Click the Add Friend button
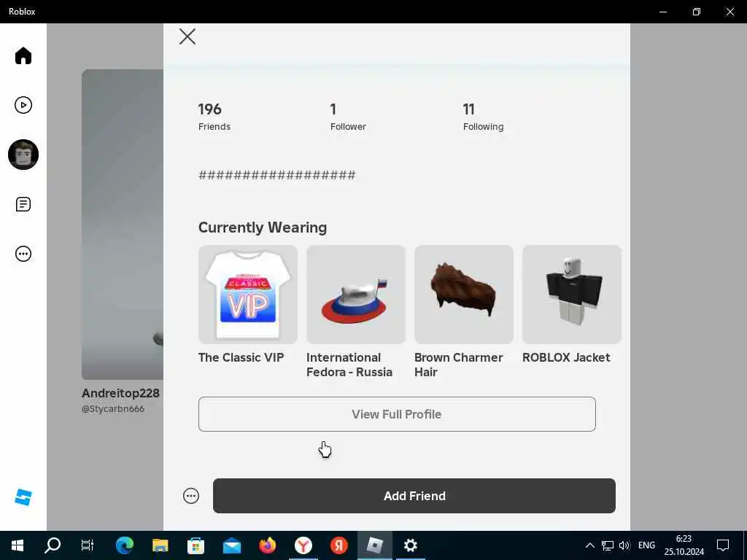The width and height of the screenshot is (747, 560). pos(414,496)
